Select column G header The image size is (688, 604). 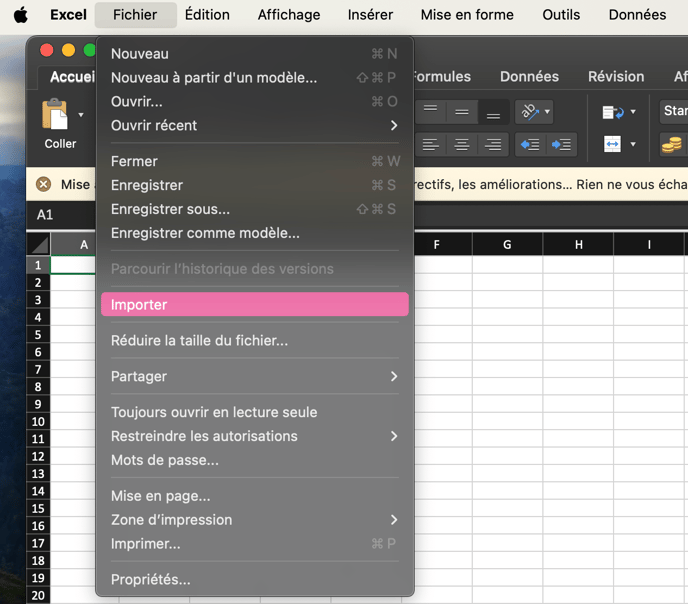click(507, 245)
